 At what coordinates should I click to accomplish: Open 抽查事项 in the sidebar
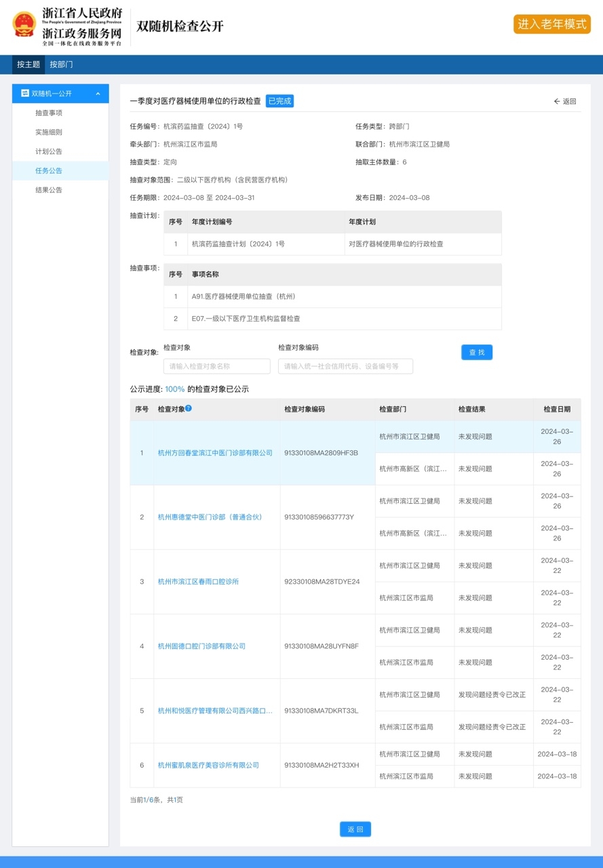point(49,113)
